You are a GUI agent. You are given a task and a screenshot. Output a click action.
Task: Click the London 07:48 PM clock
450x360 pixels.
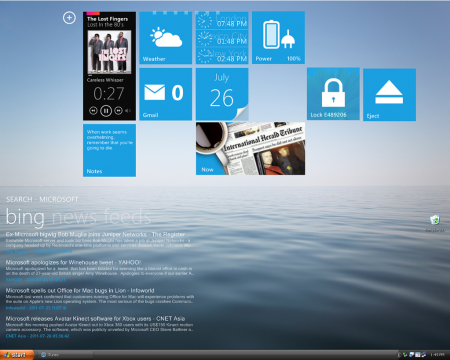[x=222, y=20]
